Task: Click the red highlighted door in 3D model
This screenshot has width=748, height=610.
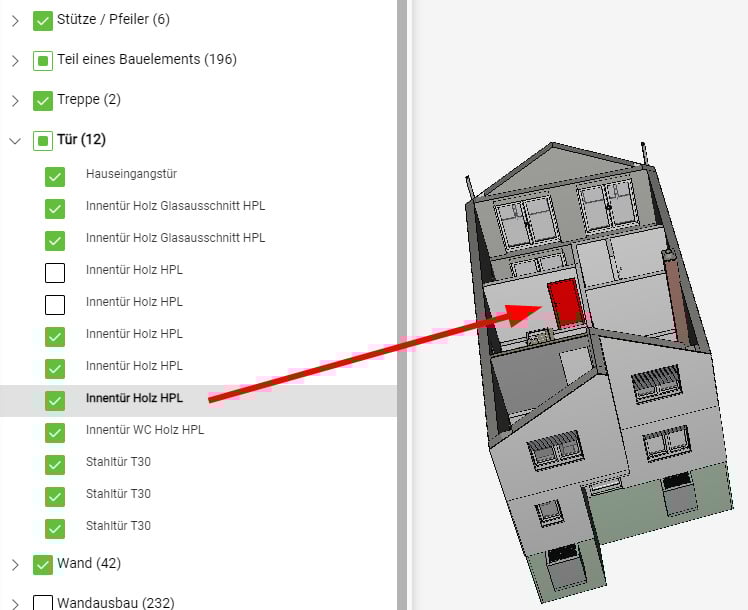Action: click(x=564, y=303)
